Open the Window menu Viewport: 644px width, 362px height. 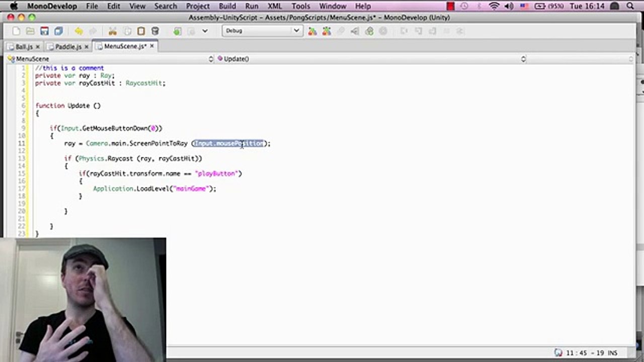click(x=333, y=6)
